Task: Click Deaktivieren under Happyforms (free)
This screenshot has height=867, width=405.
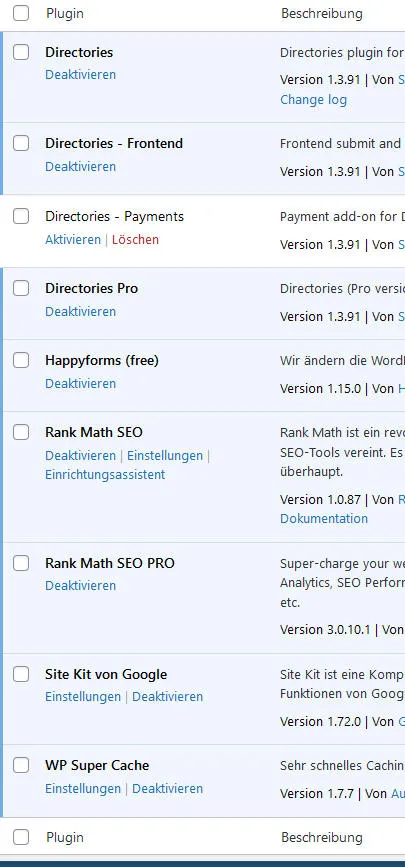Action: click(x=81, y=383)
